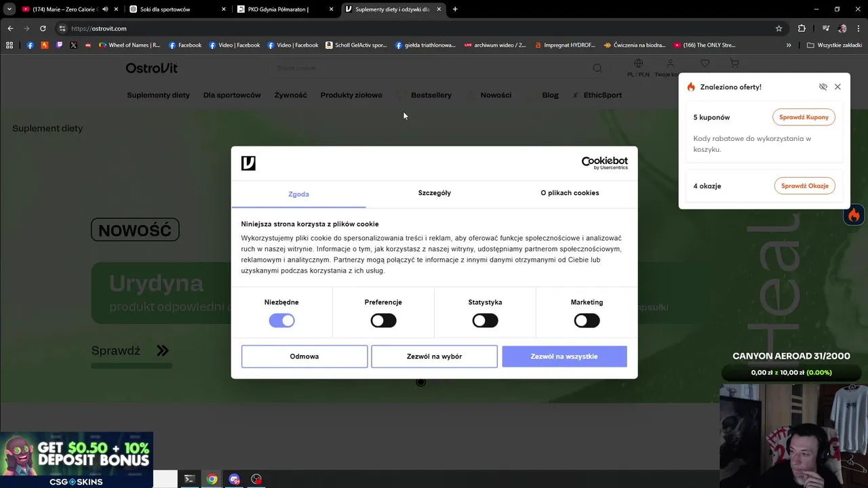
Task: Toggle the Niezbędne cookies switch
Action: [x=281, y=321]
